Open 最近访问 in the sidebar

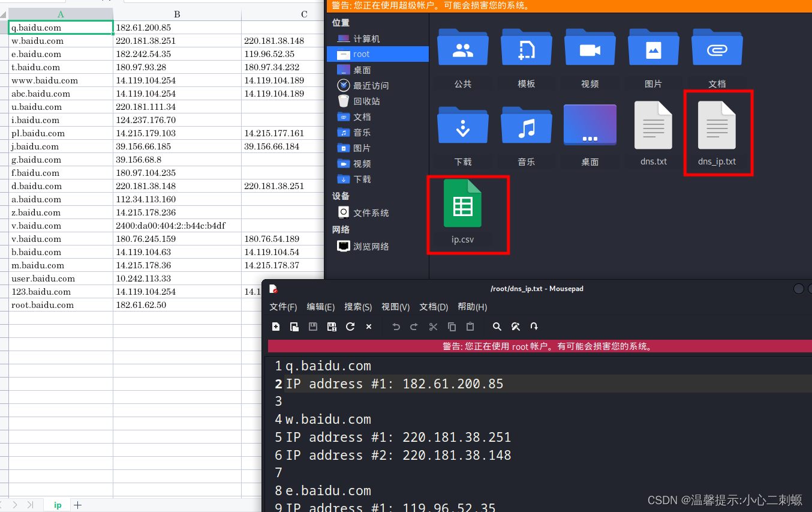tap(378, 85)
